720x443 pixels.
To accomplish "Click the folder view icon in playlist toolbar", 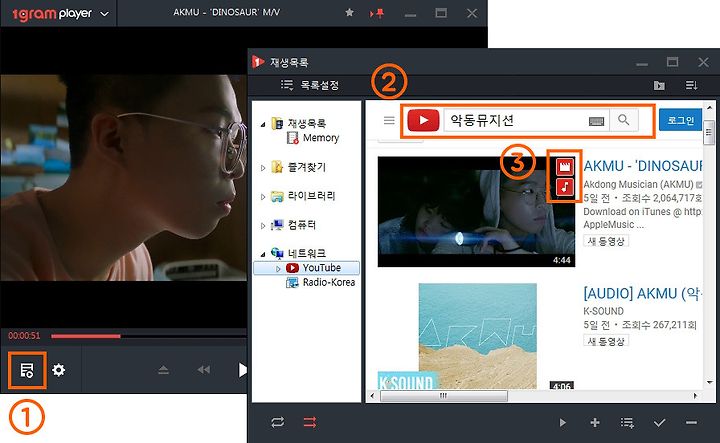I will coord(659,85).
